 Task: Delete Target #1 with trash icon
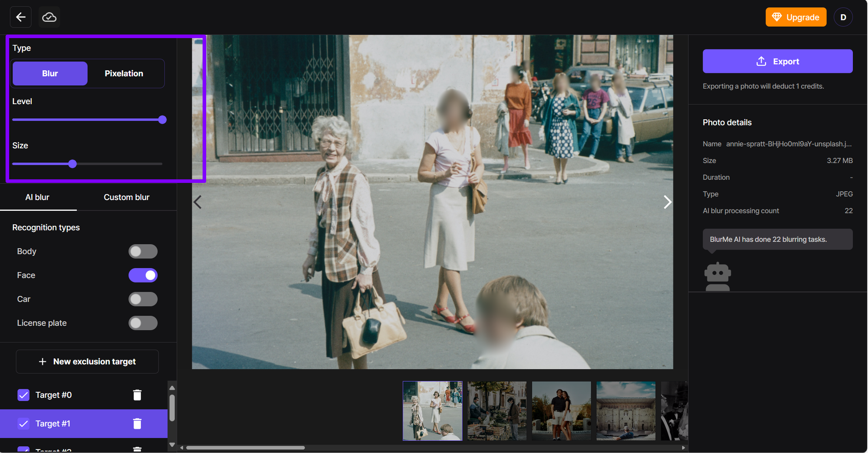coord(137,423)
